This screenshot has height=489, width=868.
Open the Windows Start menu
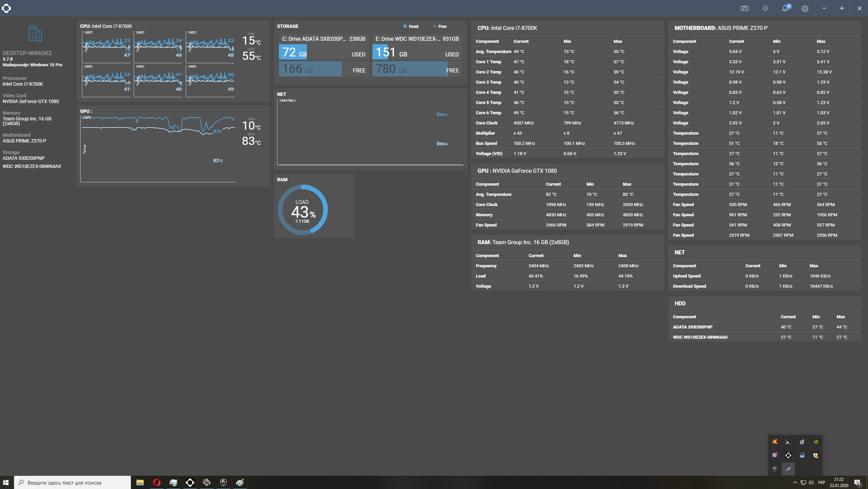[x=6, y=482]
